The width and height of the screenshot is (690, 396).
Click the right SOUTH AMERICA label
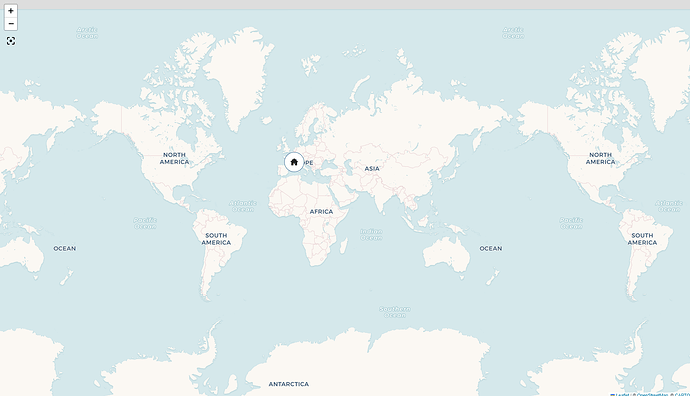click(x=642, y=239)
